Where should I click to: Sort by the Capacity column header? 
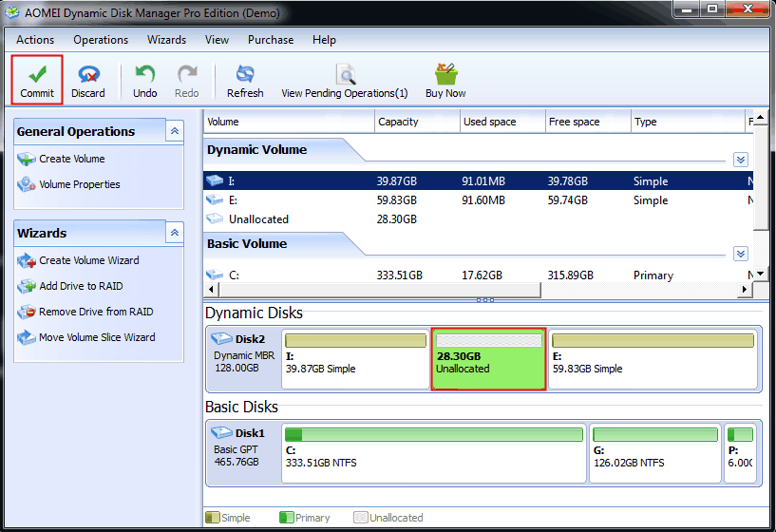pos(417,122)
